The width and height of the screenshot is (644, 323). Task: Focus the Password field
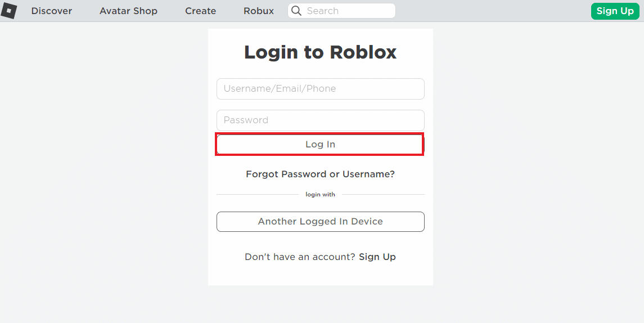320,120
